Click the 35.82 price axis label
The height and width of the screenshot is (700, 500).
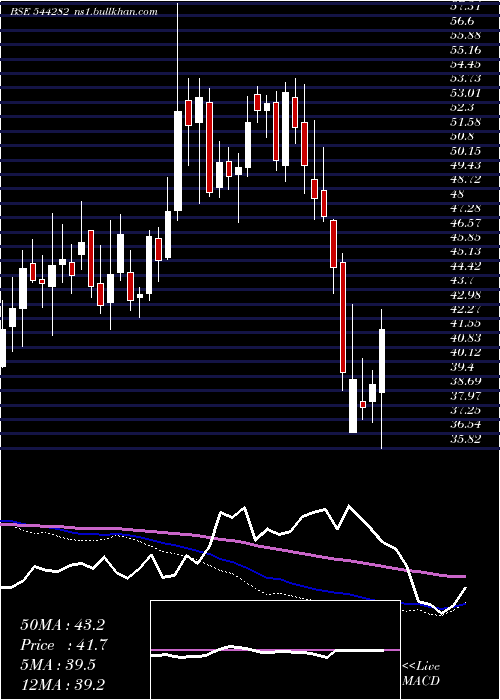point(465,439)
